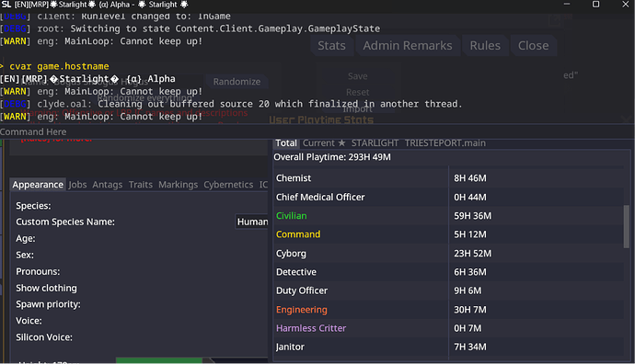Select the green Civilian row
Image resolution: width=635 pixels, height=364 pixels.
449,216
